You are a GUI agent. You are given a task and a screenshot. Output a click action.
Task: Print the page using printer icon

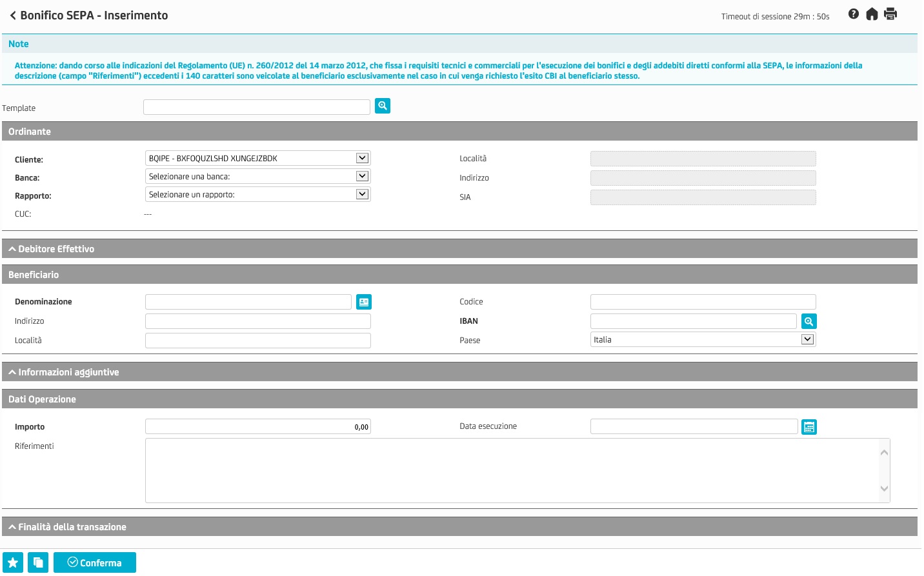[x=890, y=14]
